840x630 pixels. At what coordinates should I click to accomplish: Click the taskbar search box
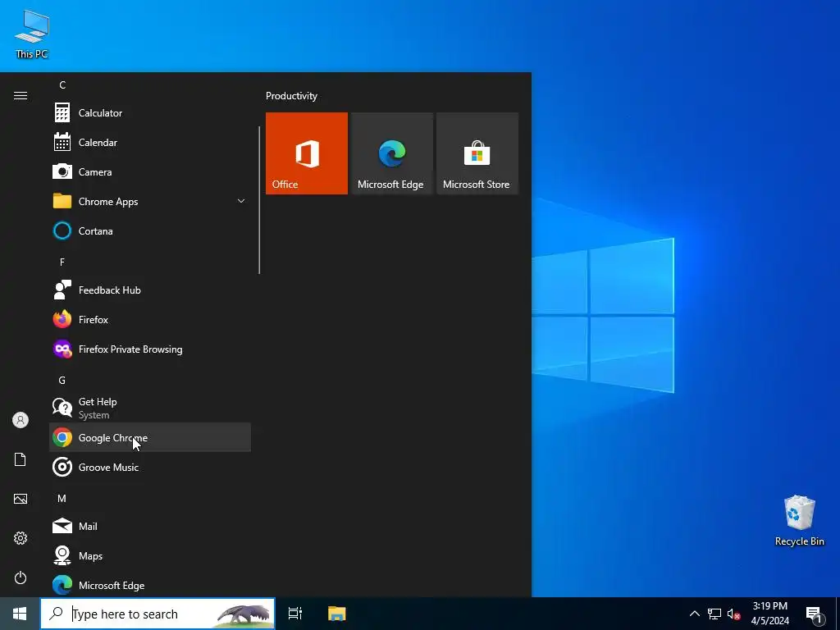click(x=157, y=614)
